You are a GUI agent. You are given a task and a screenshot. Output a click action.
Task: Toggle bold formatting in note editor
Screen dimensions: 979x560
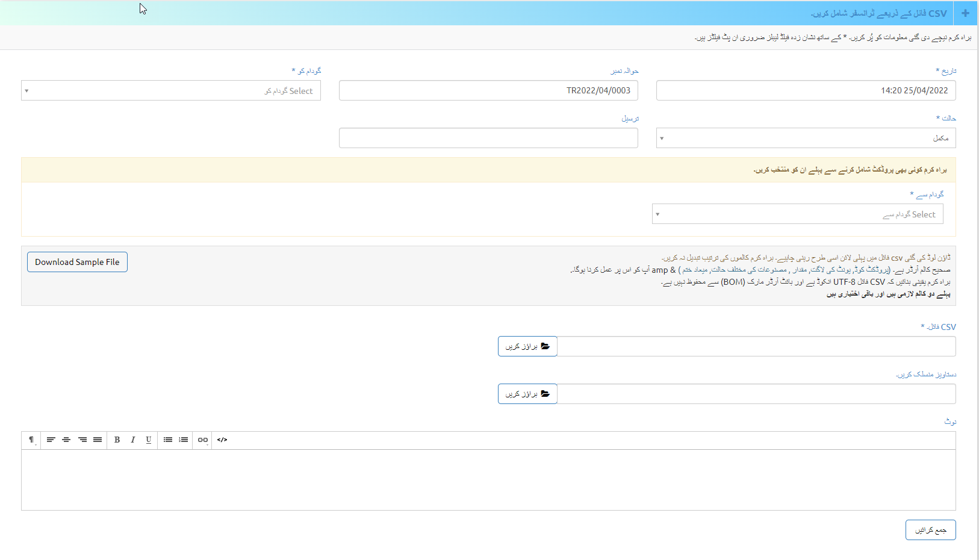tap(117, 440)
